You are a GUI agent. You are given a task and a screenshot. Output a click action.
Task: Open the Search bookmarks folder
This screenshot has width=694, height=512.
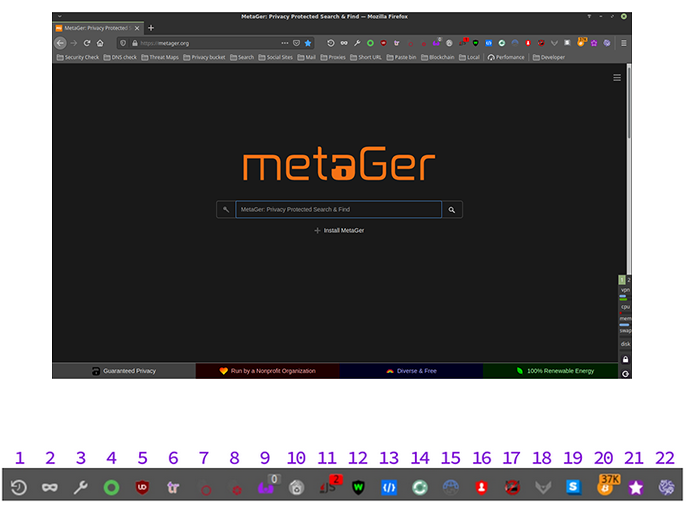(242, 57)
